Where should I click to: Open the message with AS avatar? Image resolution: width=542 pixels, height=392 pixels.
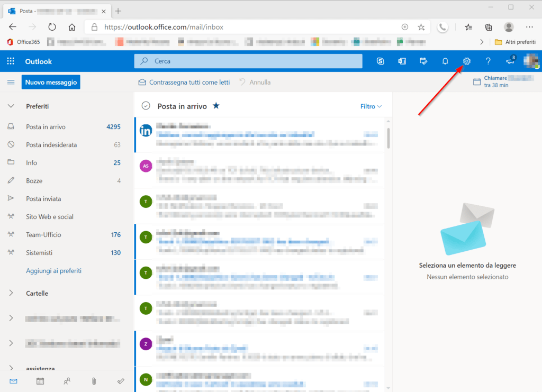pyautogui.click(x=259, y=170)
